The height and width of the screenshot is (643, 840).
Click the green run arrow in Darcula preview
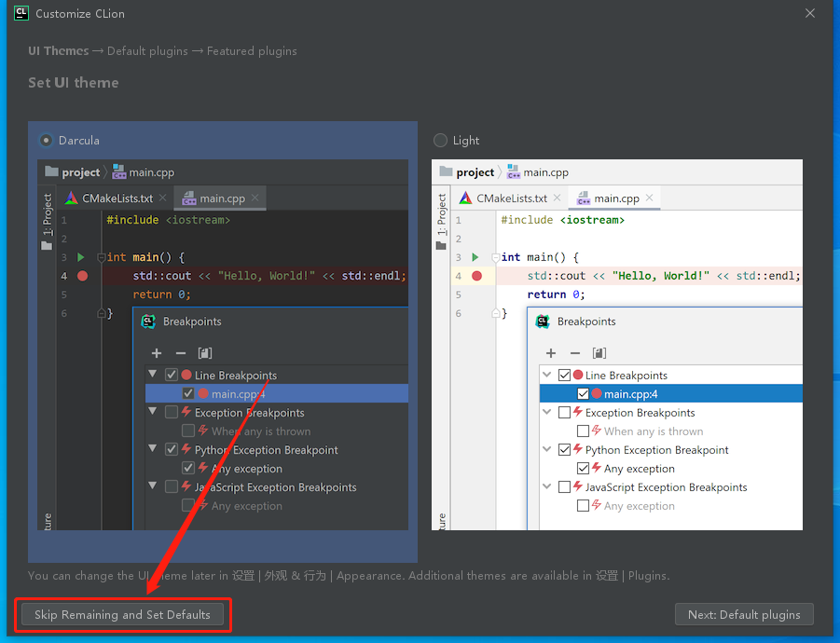click(81, 257)
